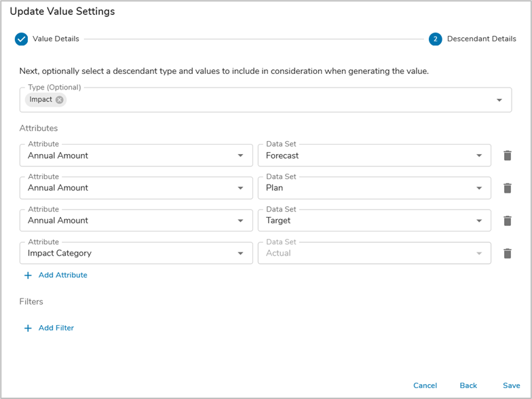Viewport: 532px width, 399px height.
Task: Click the plus icon beside Add Attribute
Action: (x=28, y=275)
